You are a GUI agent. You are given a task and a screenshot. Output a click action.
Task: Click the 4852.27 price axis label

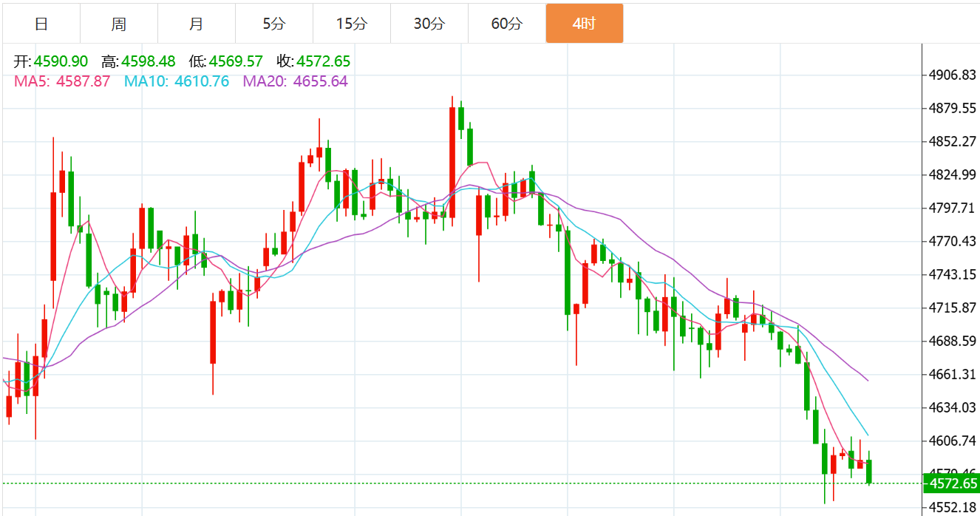pos(953,142)
